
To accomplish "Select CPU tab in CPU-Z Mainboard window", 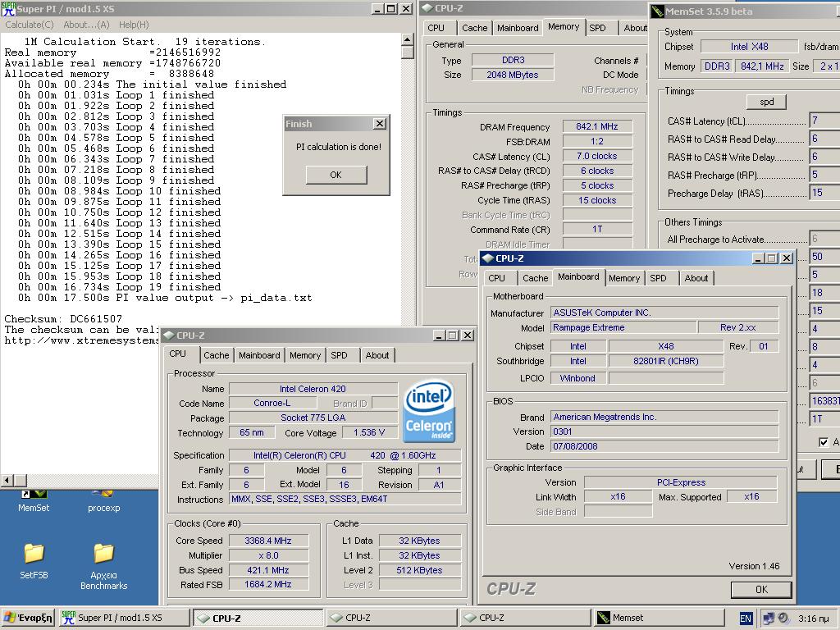I will (496, 278).
